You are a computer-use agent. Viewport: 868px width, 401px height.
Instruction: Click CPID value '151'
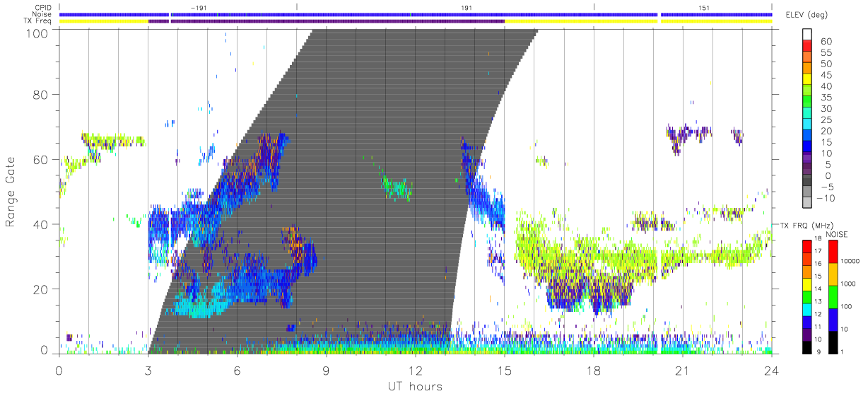[703, 8]
